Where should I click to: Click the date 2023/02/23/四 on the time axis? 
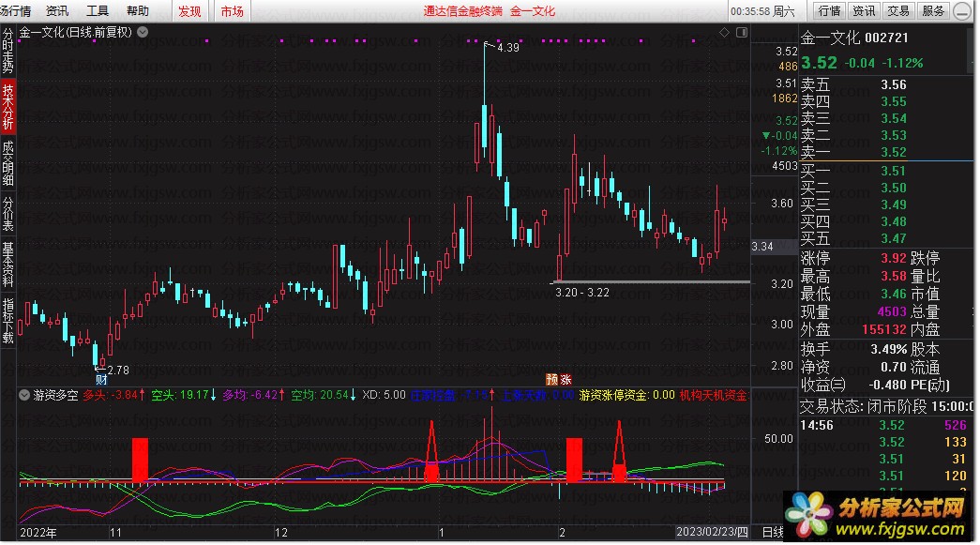tap(712, 532)
